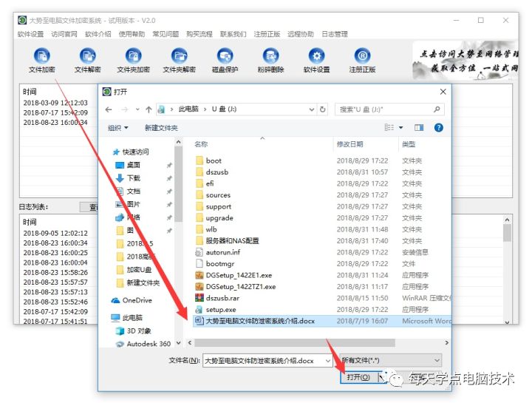This screenshot has width=532, height=403.
Task: Open recent locations dropdown arrow
Action: [137, 109]
